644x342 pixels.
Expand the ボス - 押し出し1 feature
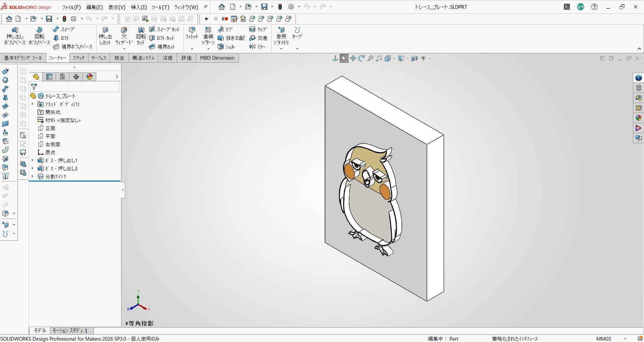(x=33, y=160)
